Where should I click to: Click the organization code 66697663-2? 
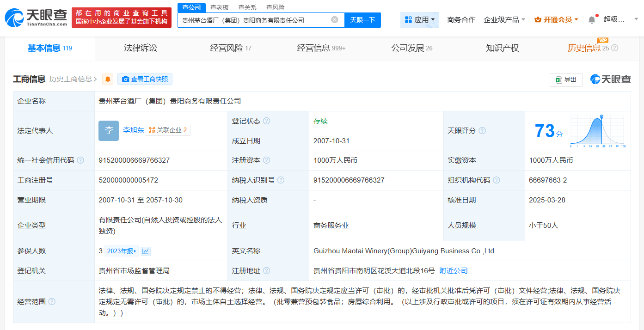pyautogui.click(x=548, y=180)
